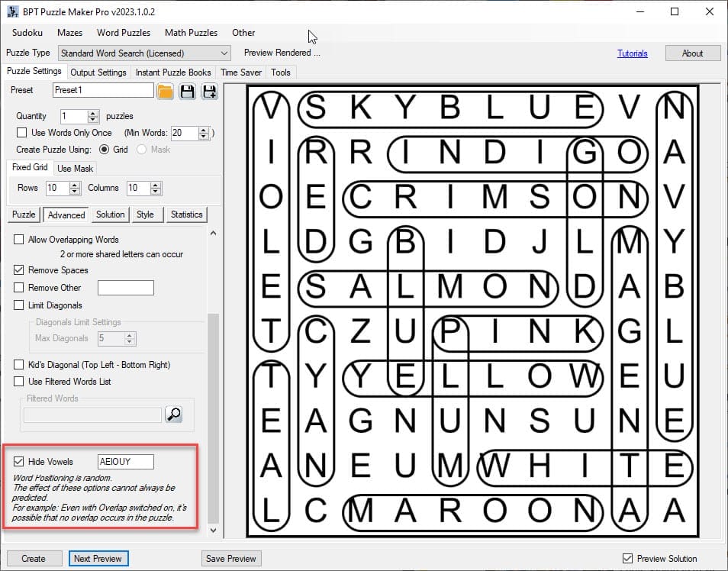Open the Tutorials link
The image size is (728, 571).
click(x=632, y=53)
